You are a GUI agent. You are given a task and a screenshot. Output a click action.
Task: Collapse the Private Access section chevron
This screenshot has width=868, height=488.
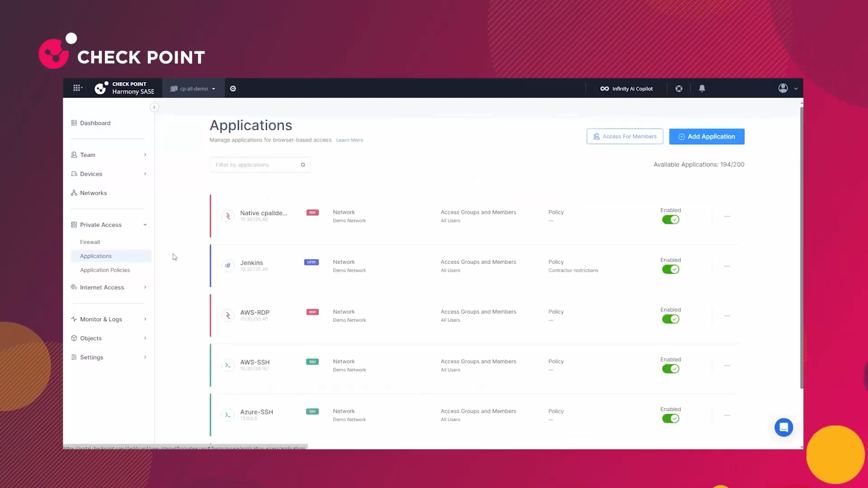(145, 225)
